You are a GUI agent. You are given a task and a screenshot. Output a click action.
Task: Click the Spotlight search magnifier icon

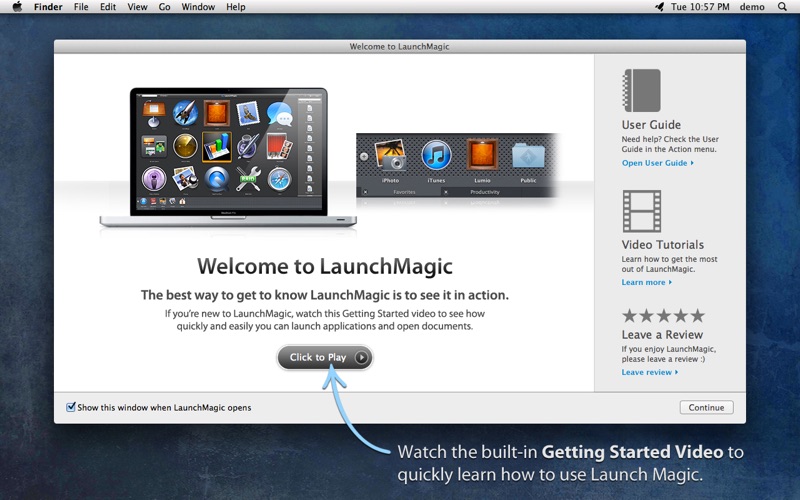(x=782, y=7)
